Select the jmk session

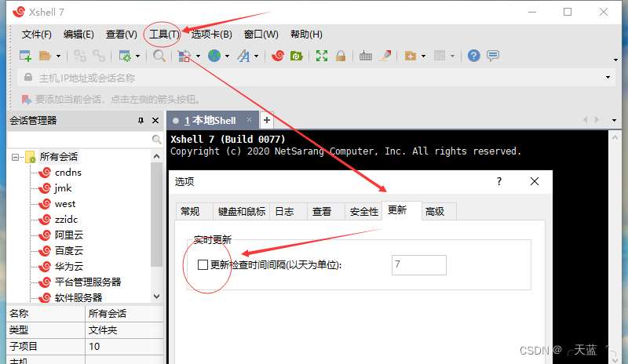(63, 188)
